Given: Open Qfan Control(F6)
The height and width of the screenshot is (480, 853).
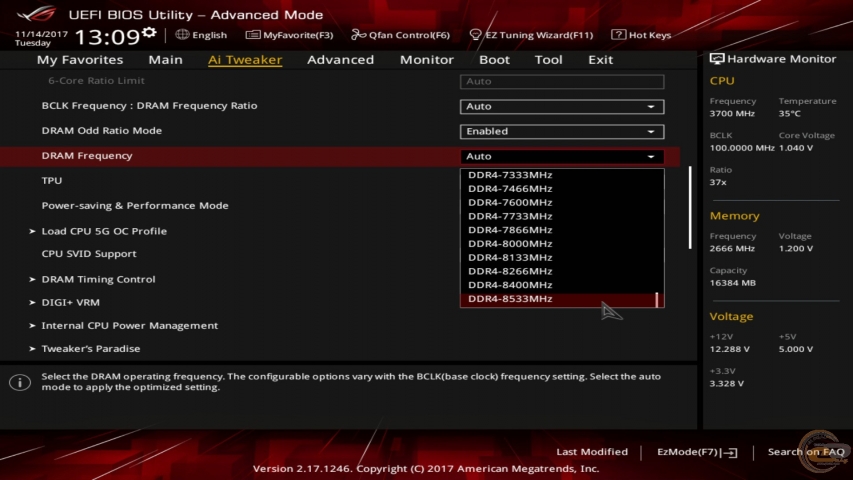Looking at the screenshot, I should (400, 35).
